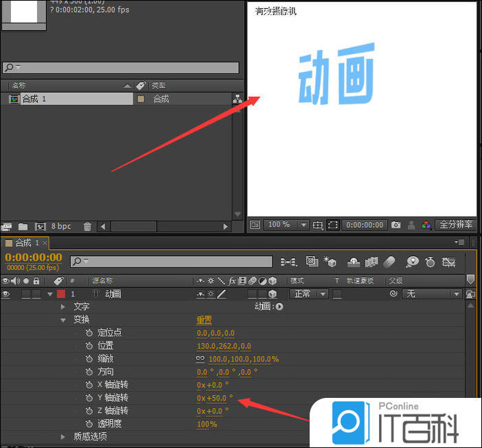Collapse the 动画 layer triangle
The height and width of the screenshot is (448, 482).
pyautogui.click(x=50, y=294)
